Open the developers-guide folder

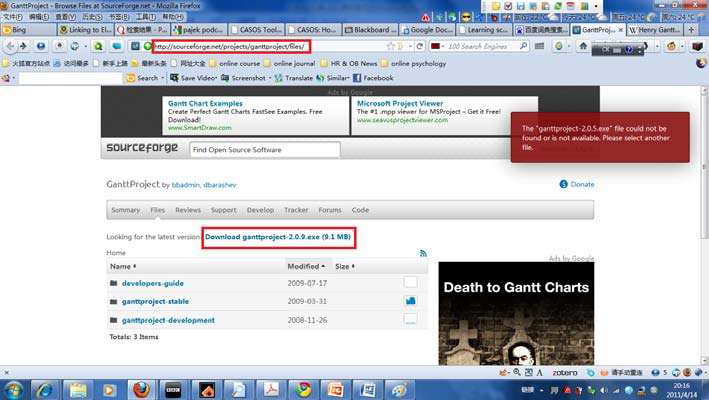[x=154, y=283]
